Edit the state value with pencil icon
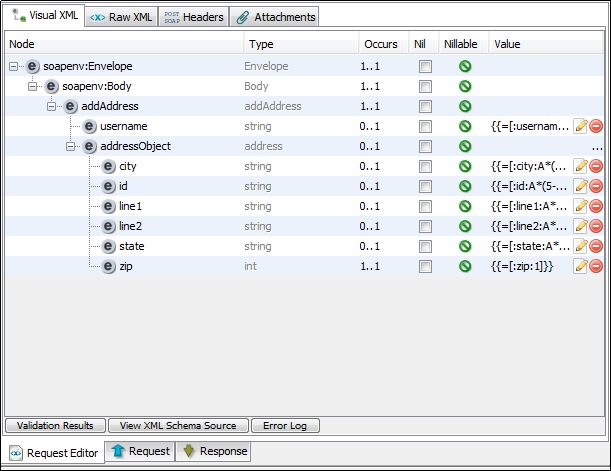611x471 pixels. pos(580,246)
